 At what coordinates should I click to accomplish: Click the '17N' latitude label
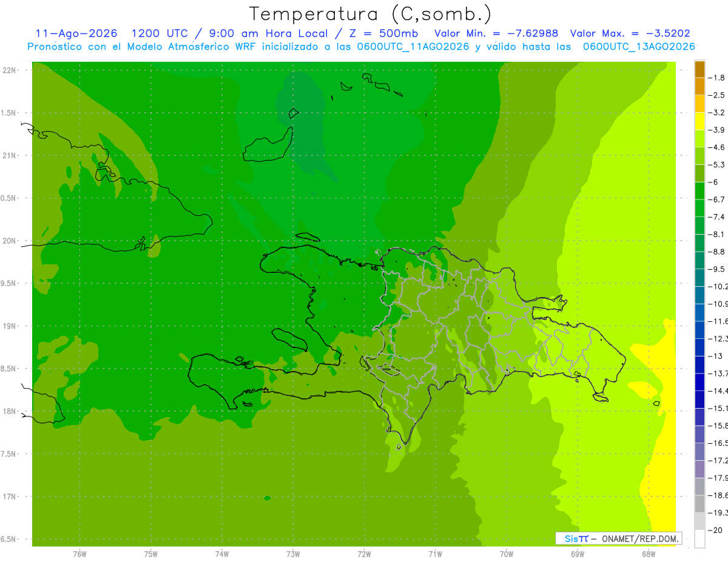tap(8, 497)
